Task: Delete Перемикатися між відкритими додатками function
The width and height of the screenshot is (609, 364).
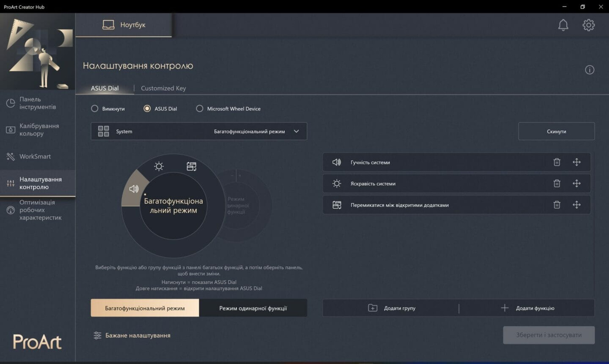Action: coord(557,205)
